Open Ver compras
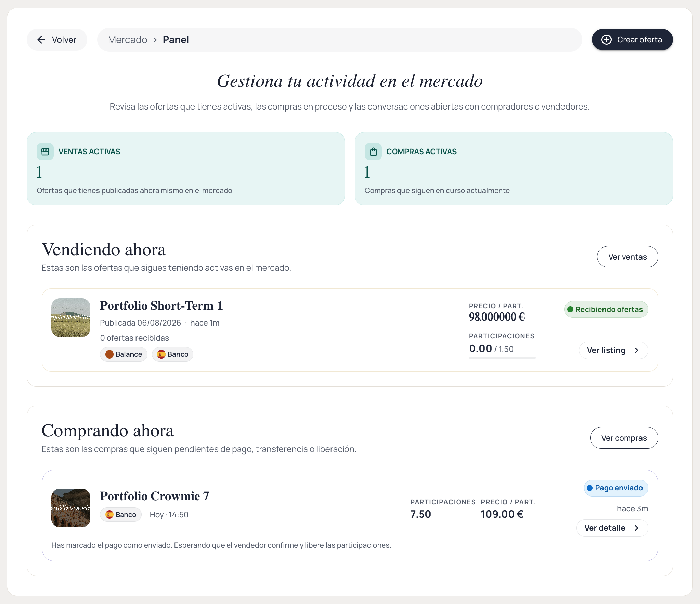700x604 pixels. point(624,438)
